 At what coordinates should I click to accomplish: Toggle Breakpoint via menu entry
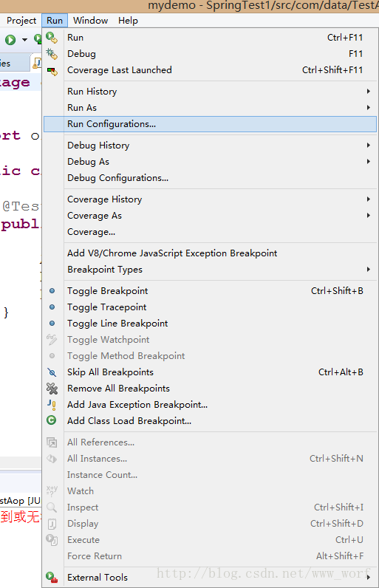coord(210,291)
